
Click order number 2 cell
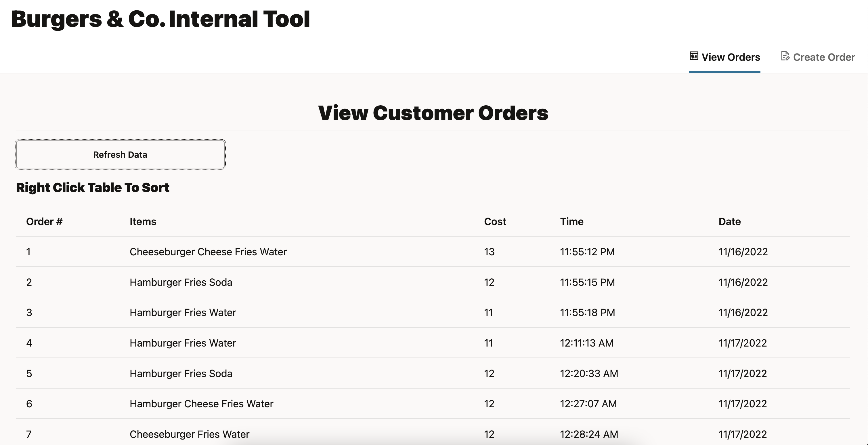(x=29, y=282)
